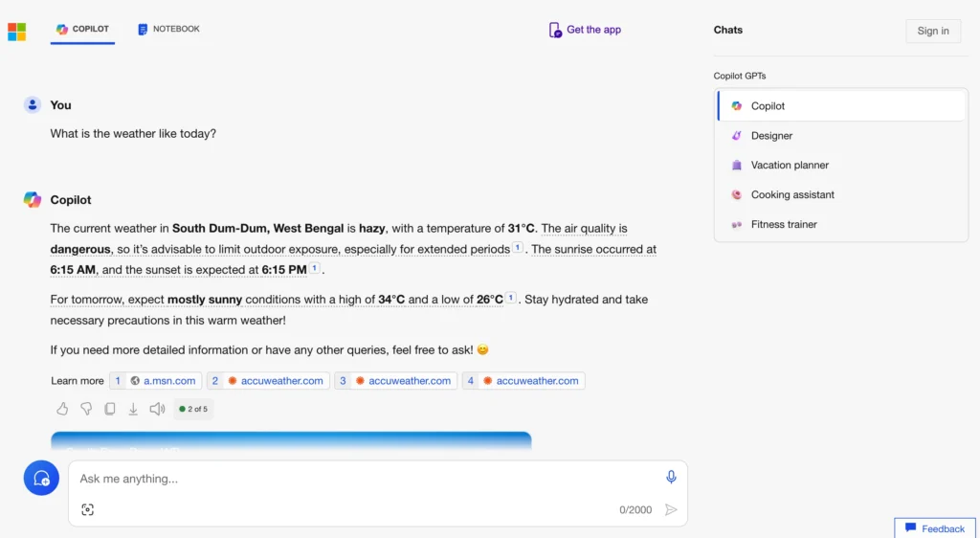Click the thumbs up like icon
Image resolution: width=980 pixels, height=538 pixels.
62,409
